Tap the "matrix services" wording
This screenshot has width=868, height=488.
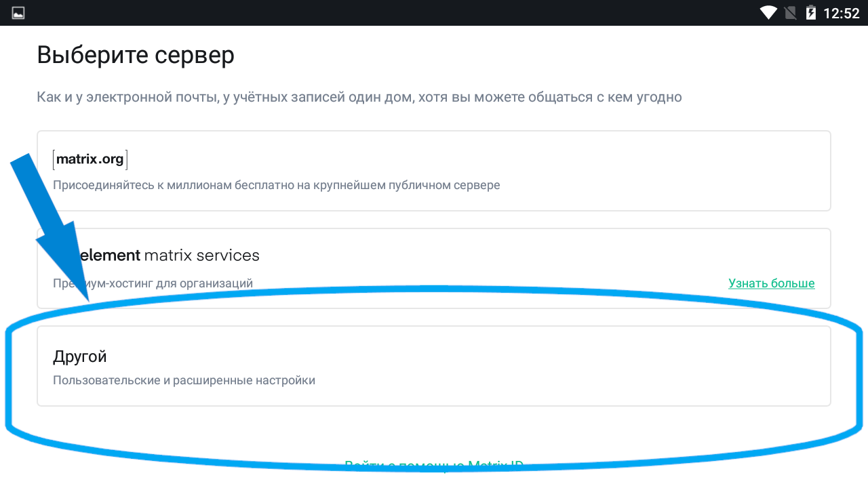coord(202,256)
